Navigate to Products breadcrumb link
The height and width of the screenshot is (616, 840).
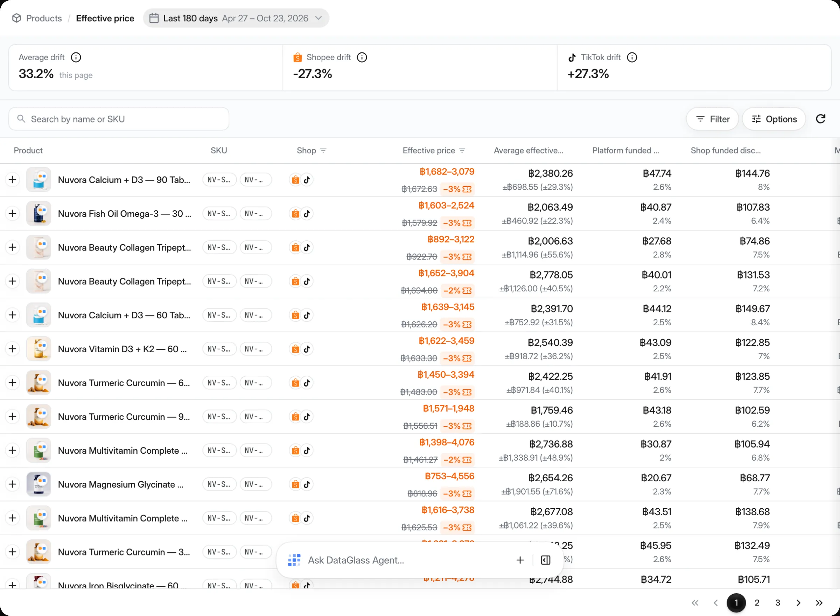tap(44, 18)
